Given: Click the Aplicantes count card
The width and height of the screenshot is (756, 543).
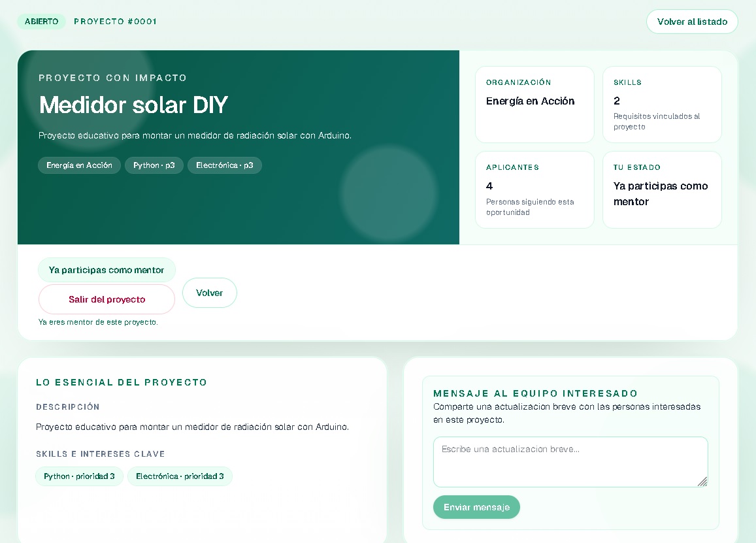Looking at the screenshot, I should [534, 189].
